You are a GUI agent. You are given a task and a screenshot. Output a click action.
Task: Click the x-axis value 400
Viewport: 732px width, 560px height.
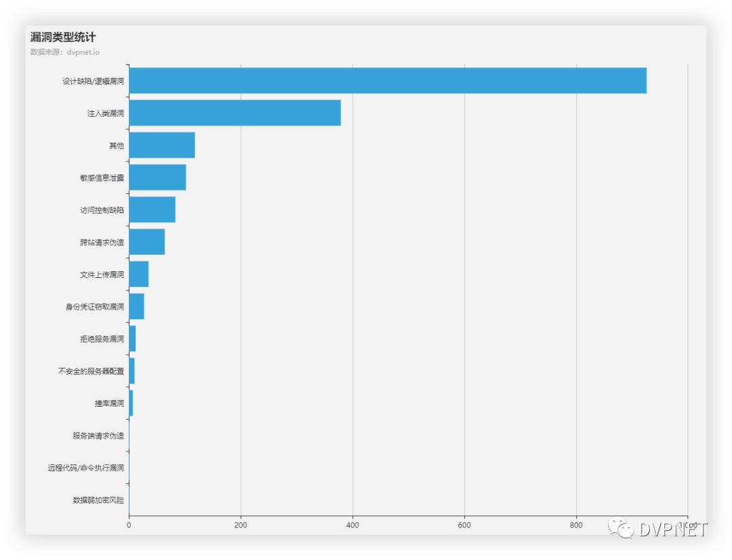[352, 525]
